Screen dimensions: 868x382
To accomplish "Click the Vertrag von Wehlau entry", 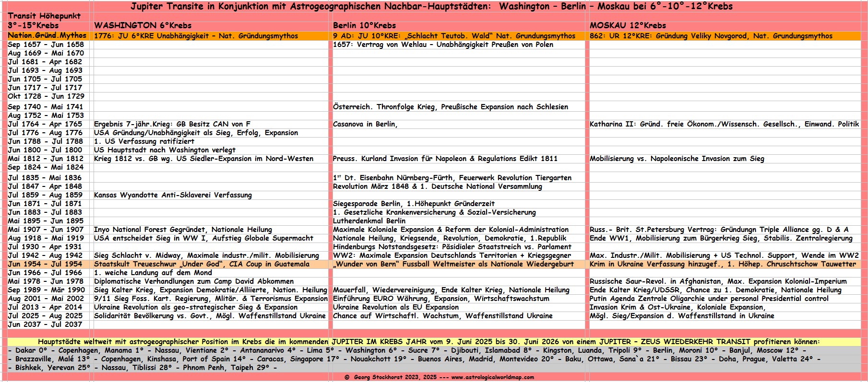I will (443, 45).
